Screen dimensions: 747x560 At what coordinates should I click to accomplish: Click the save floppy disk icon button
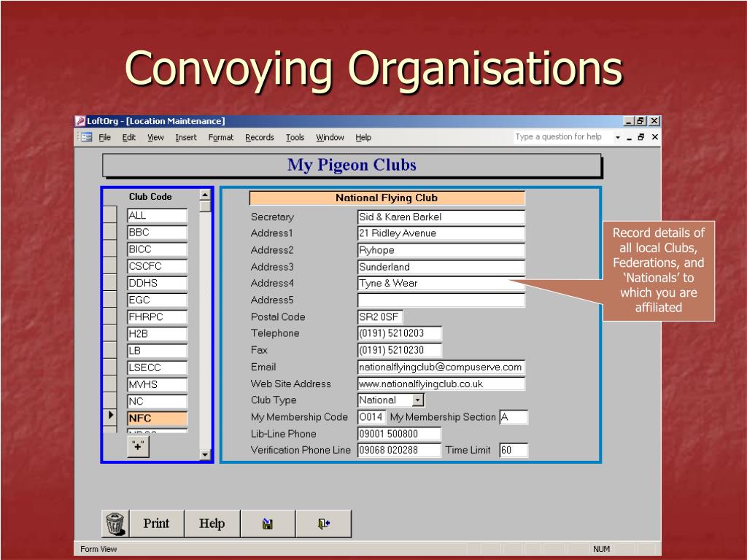click(x=268, y=524)
